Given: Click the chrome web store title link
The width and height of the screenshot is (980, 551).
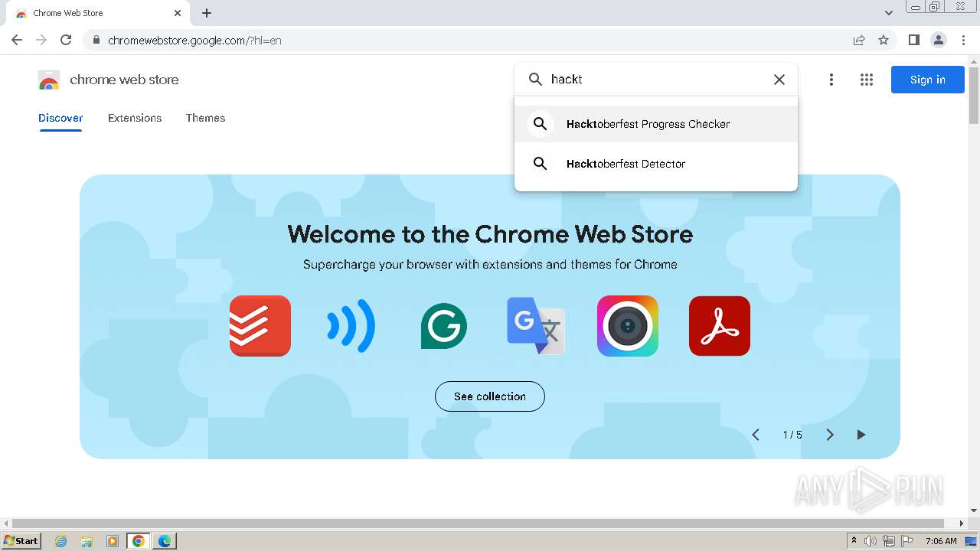Looking at the screenshot, I should click(x=124, y=80).
